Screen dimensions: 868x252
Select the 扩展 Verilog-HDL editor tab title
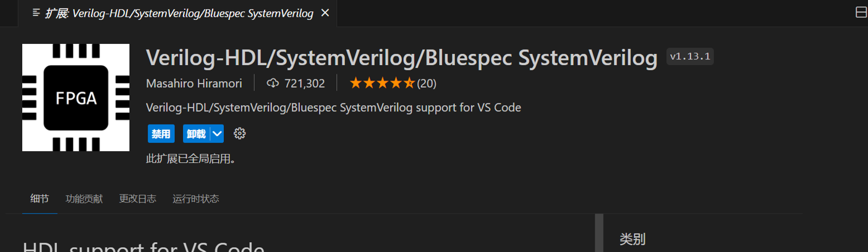pyautogui.click(x=179, y=13)
